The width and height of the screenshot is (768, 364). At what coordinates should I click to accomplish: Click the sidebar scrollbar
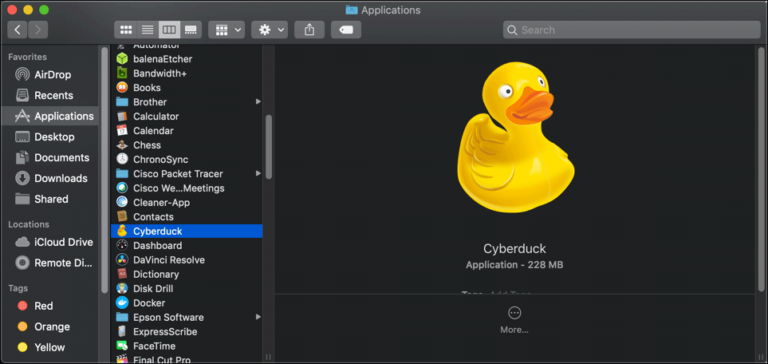[104, 169]
